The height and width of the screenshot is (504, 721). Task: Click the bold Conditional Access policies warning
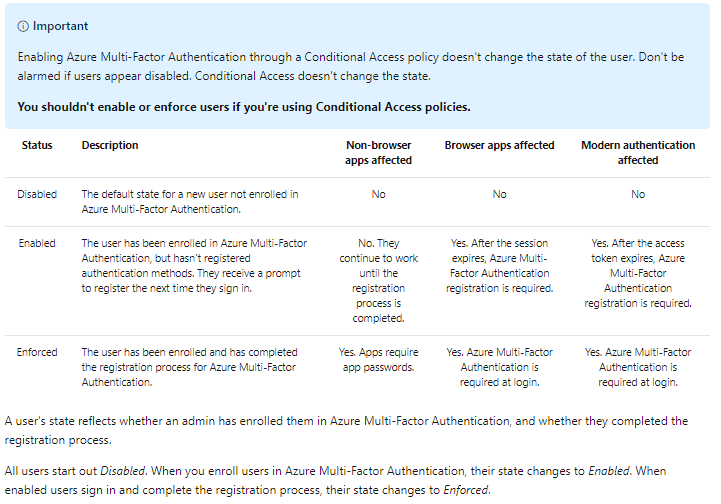(x=244, y=107)
